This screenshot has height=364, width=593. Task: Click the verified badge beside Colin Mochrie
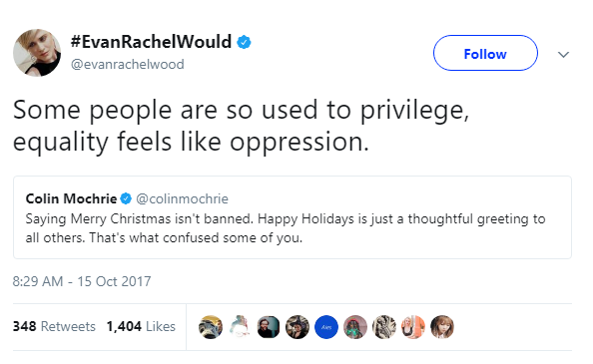tap(126, 198)
